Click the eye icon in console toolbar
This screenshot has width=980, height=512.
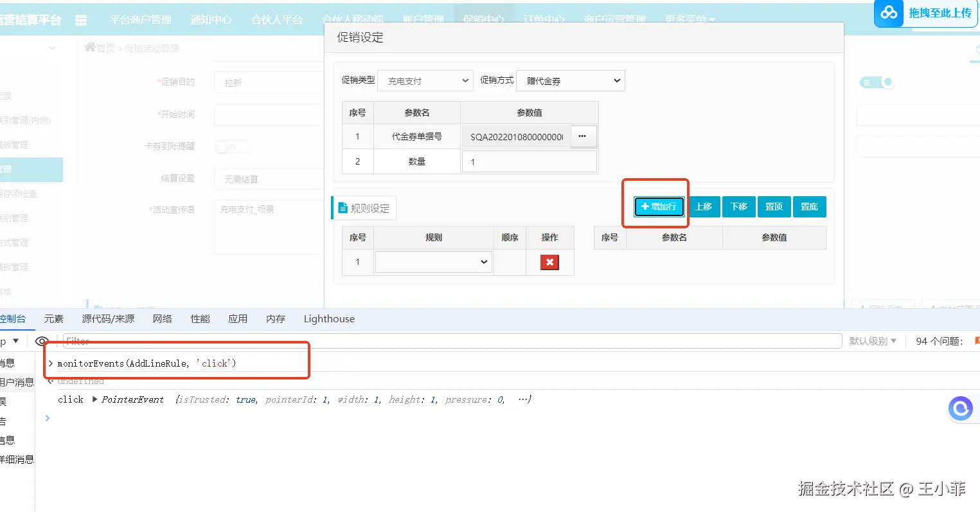[42, 341]
